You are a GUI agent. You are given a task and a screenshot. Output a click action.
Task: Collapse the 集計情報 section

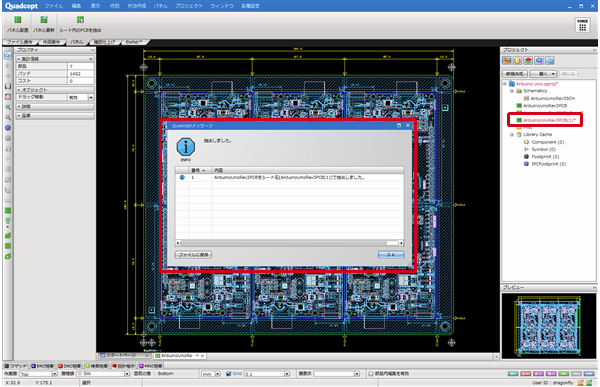click(x=19, y=59)
